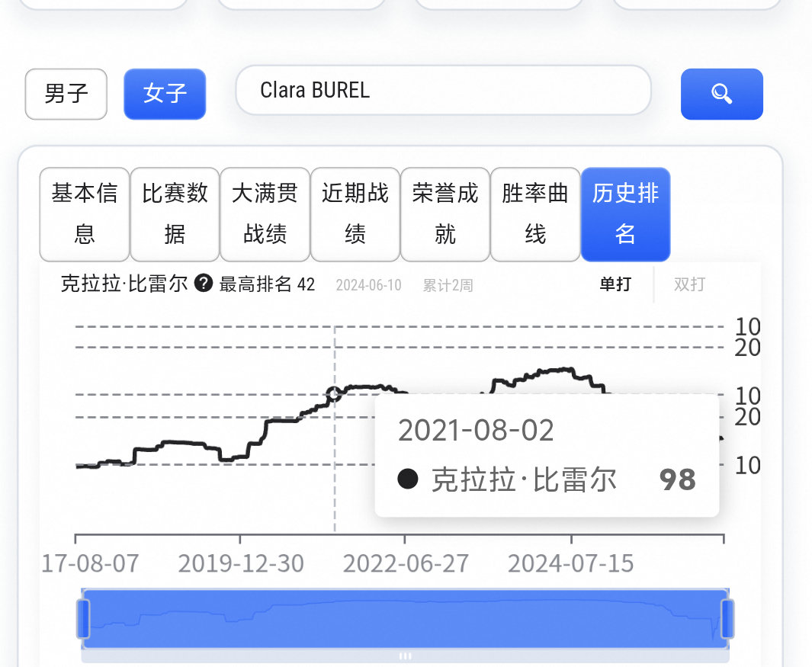Click the right range slider handle
This screenshot has height=667, width=812.
point(727,618)
